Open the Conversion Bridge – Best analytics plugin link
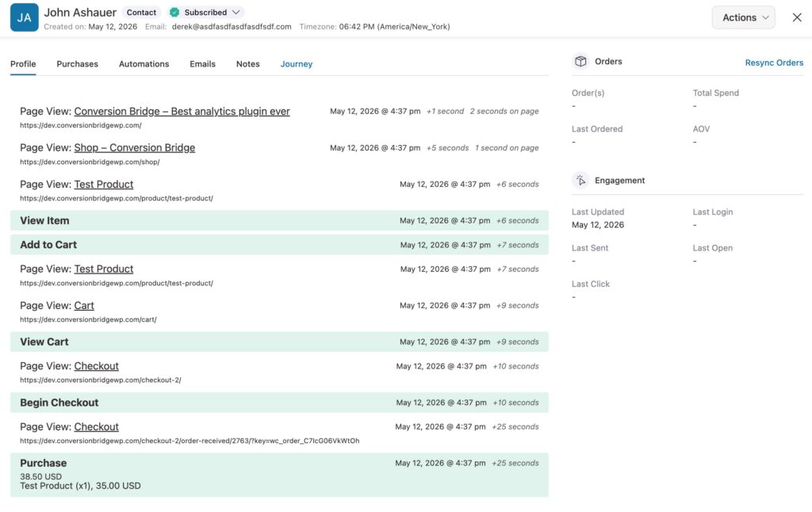Screen dimensions: 812x512 [182, 111]
